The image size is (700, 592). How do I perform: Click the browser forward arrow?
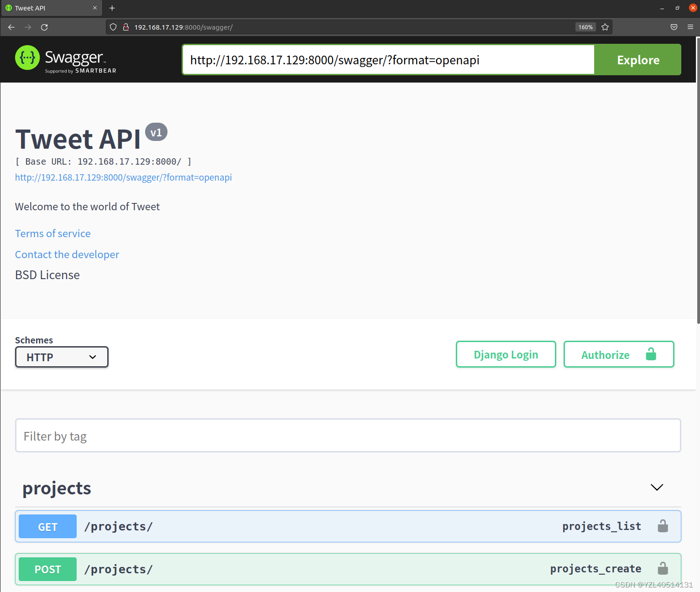tap(28, 27)
